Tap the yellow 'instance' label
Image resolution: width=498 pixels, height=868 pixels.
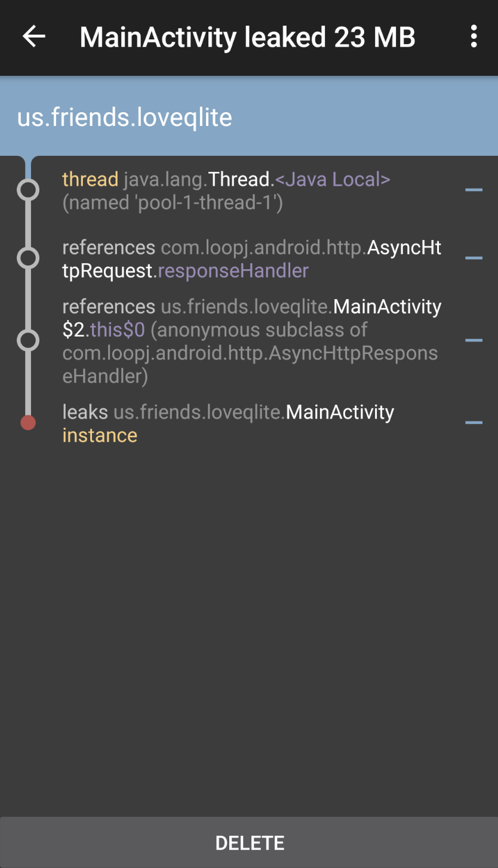pos(100,436)
